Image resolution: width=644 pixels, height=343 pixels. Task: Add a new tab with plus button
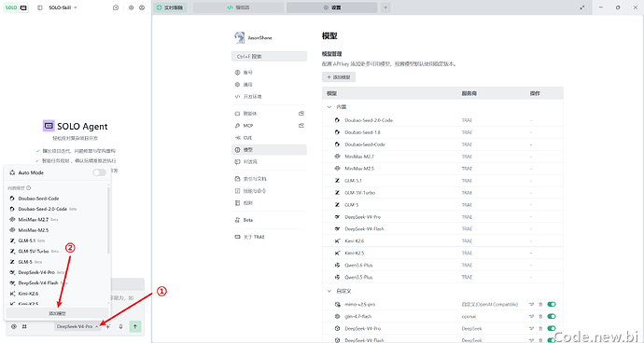coord(385,7)
